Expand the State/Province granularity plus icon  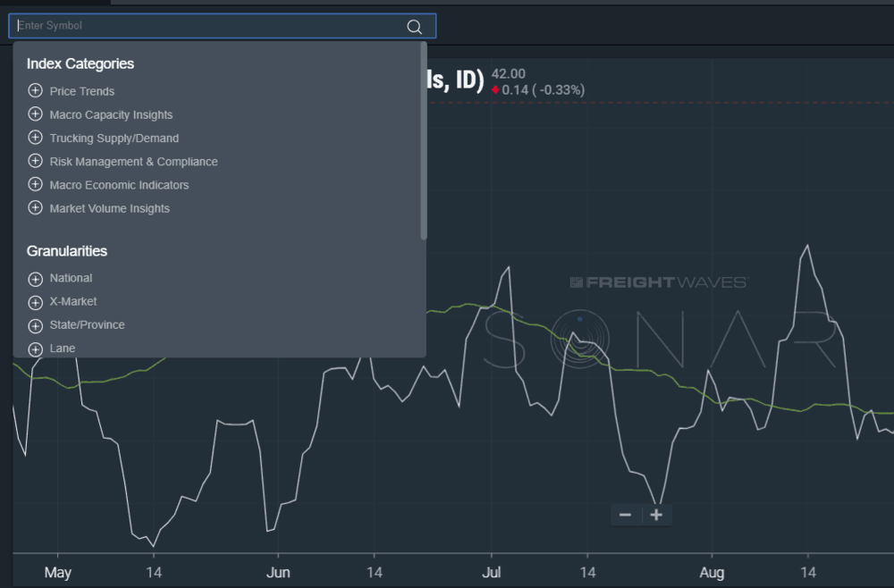point(36,325)
